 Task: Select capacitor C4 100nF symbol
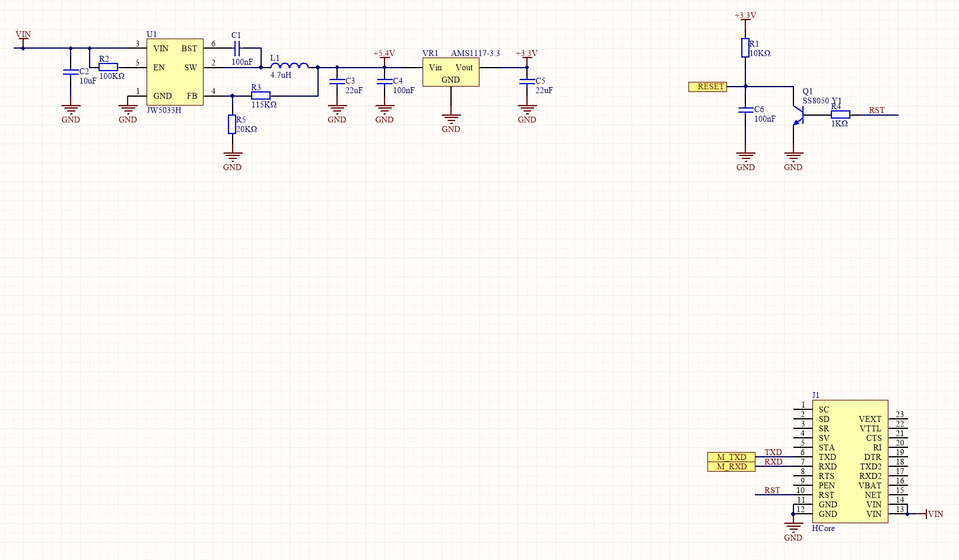(x=385, y=81)
